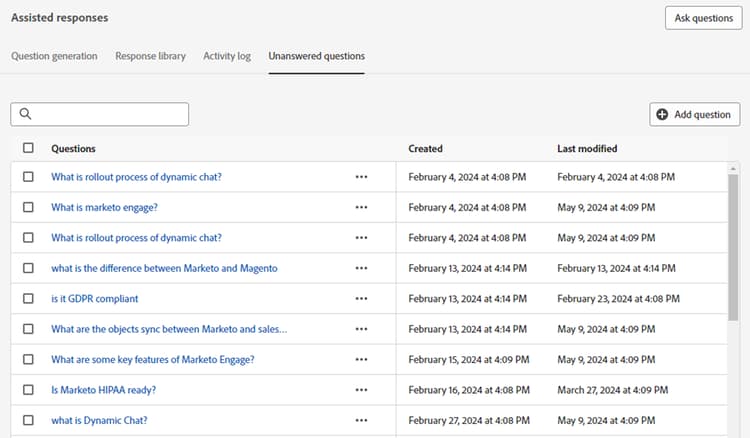Image resolution: width=750 pixels, height=438 pixels.
Task: Open more options for 'What is marketo engage?'
Action: (361, 208)
